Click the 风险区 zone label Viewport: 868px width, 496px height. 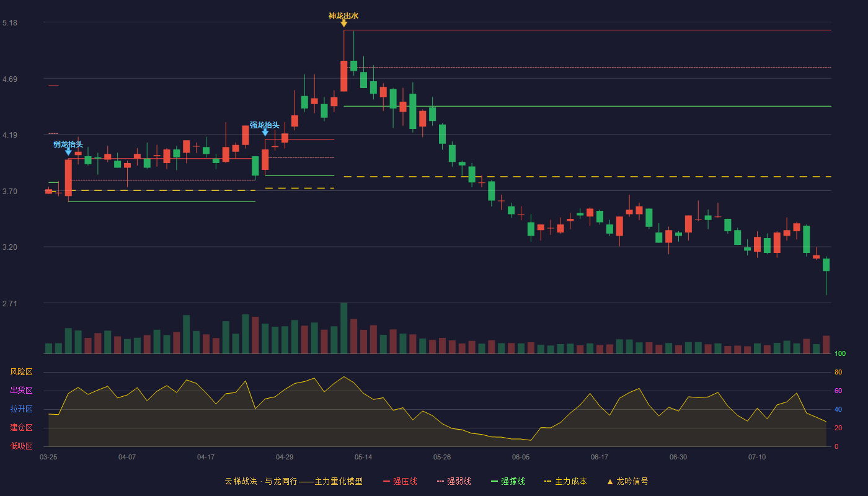21,372
